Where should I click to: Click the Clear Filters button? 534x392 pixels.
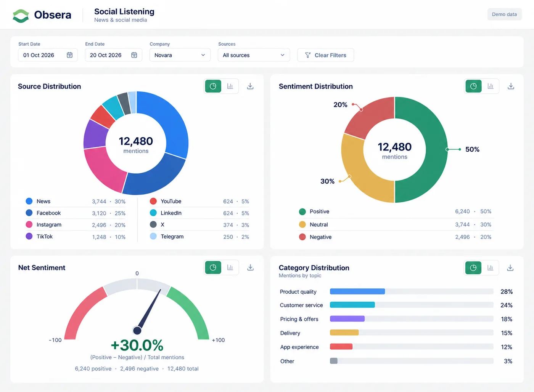click(325, 55)
